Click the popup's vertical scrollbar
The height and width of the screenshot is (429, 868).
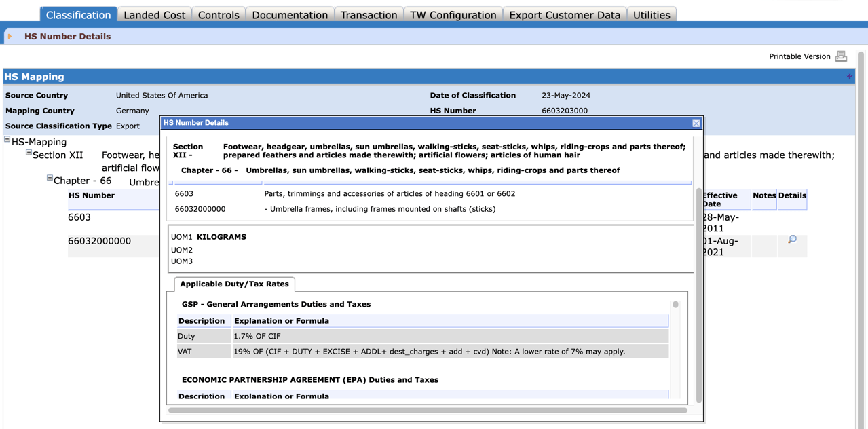pyautogui.click(x=699, y=292)
